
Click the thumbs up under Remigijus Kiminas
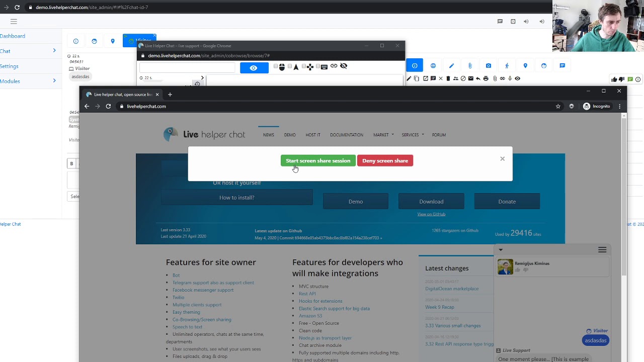(517, 270)
